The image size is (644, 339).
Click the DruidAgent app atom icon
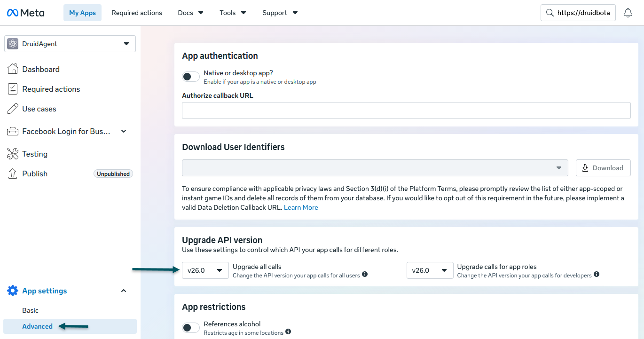click(13, 44)
